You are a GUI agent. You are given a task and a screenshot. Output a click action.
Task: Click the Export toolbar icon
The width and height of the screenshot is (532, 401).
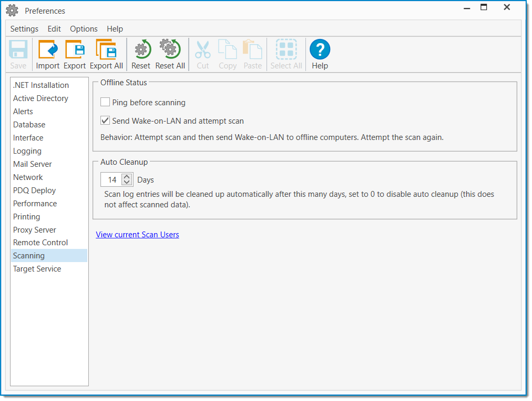75,49
